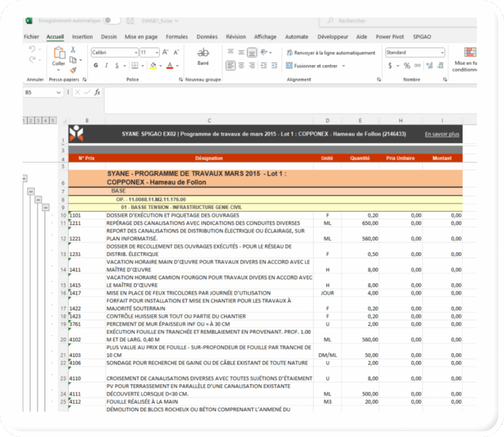504x437 pixels.
Task: Click the yellow fill color swatch
Action: [153, 66]
